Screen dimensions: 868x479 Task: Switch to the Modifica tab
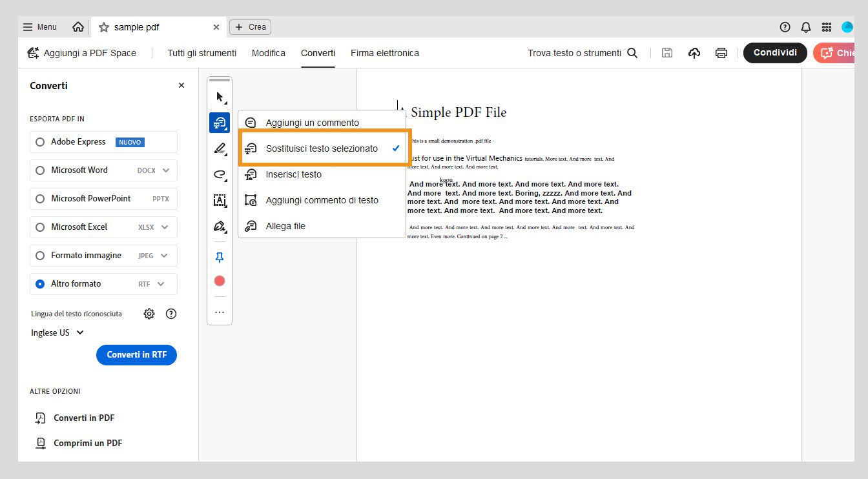point(269,53)
